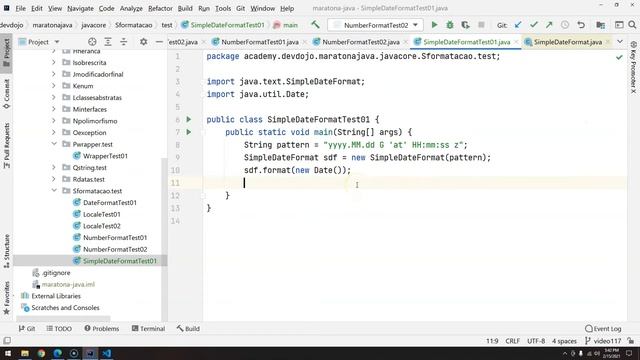Image resolution: width=640 pixels, height=360 pixels.
Task: Toggle the Pull Requests side tab
Action: [7, 145]
